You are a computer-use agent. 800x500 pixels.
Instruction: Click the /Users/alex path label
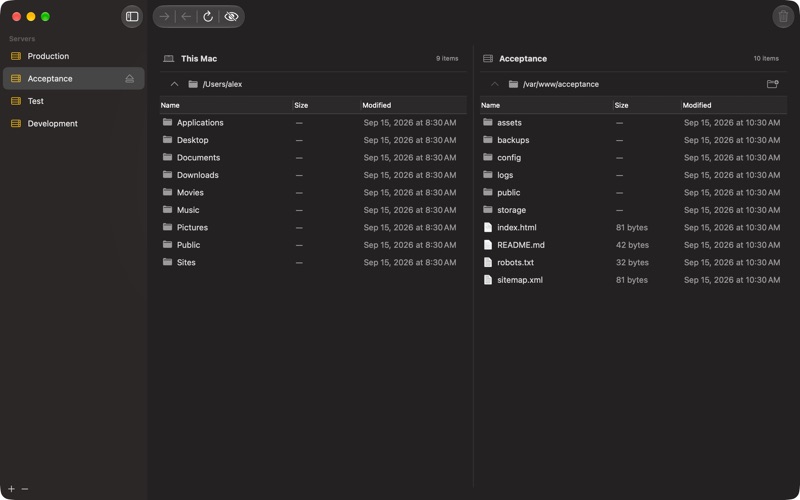[222, 84]
